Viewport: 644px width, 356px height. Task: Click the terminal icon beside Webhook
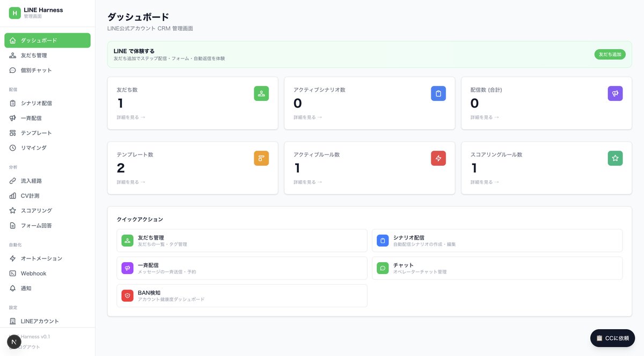[13, 273]
